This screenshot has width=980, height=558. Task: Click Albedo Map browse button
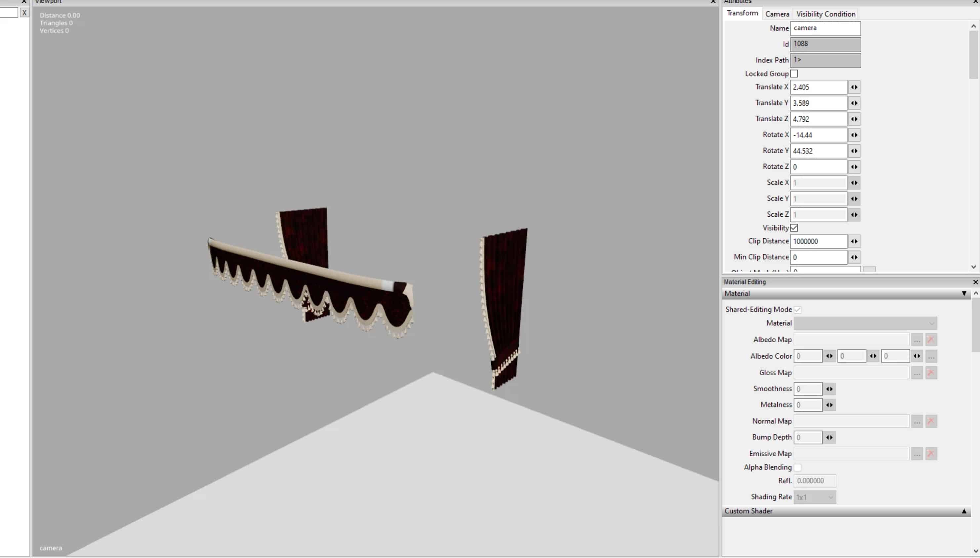[x=917, y=340]
